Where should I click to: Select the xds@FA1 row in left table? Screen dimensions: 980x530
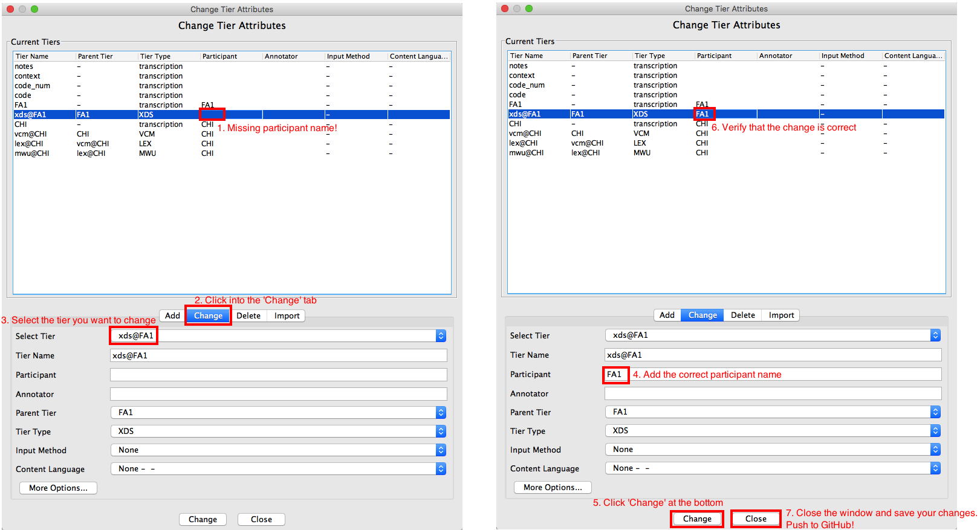pyautogui.click(x=232, y=115)
